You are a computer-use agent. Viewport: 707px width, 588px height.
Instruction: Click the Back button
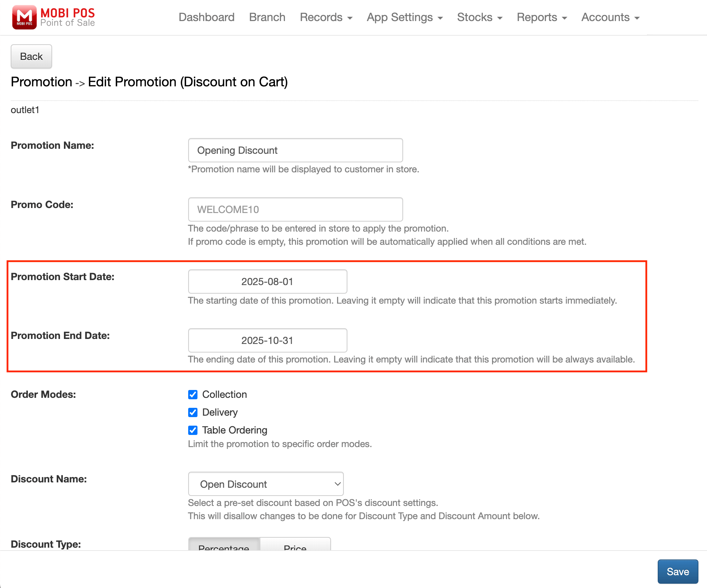31,56
